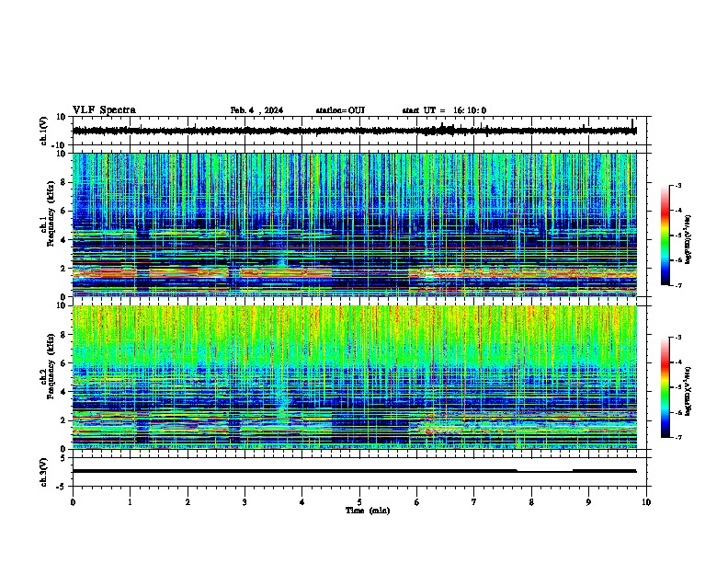728x563 pixels.
Task: Click the ch.1 color scale bar
Action: coord(665,236)
